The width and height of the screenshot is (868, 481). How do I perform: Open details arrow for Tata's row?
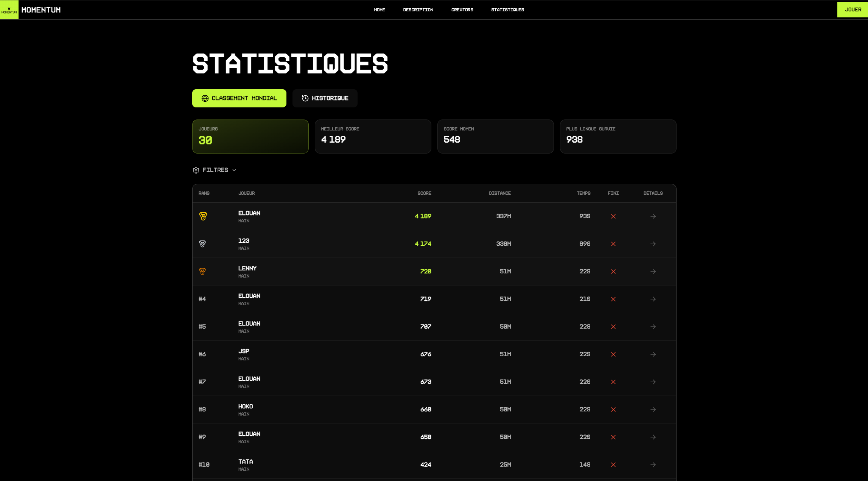click(x=653, y=465)
